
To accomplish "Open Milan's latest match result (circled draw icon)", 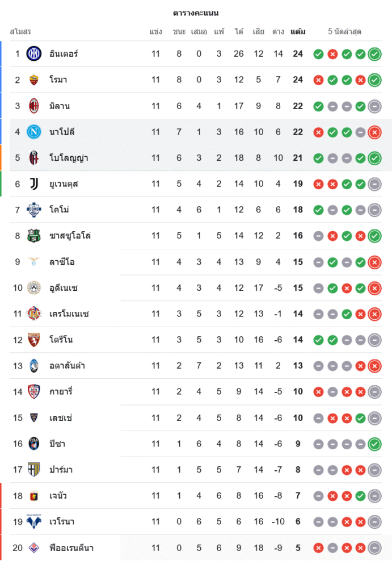I will (374, 106).
